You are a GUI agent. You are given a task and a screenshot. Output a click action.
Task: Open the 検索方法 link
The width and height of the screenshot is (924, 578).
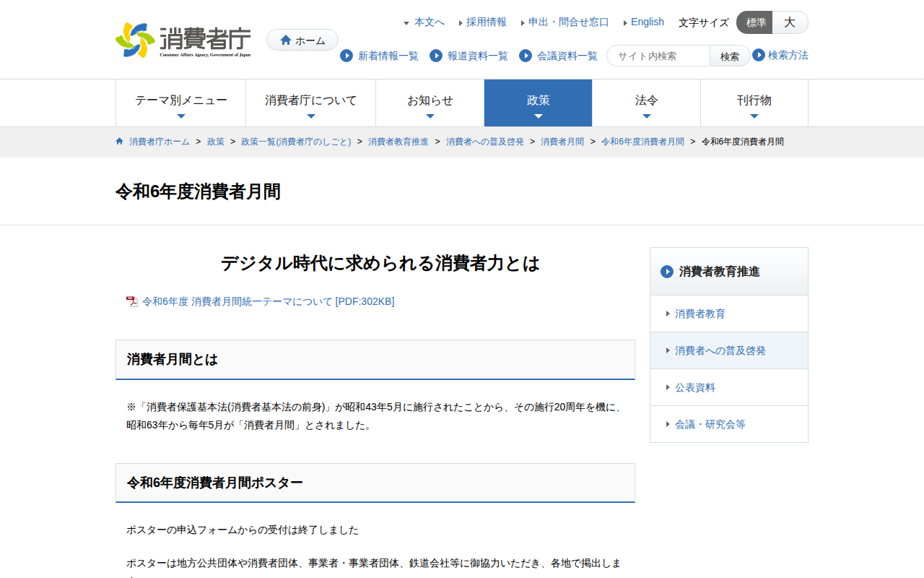tap(788, 55)
